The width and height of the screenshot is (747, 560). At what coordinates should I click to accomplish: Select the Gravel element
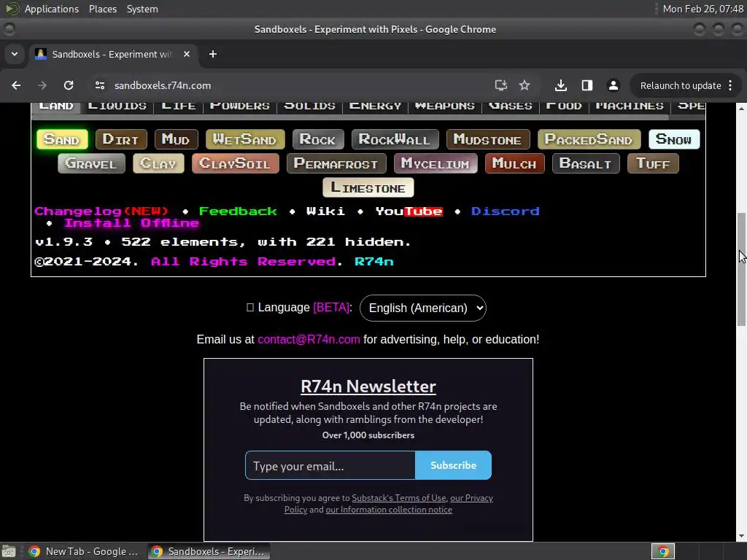coord(91,163)
